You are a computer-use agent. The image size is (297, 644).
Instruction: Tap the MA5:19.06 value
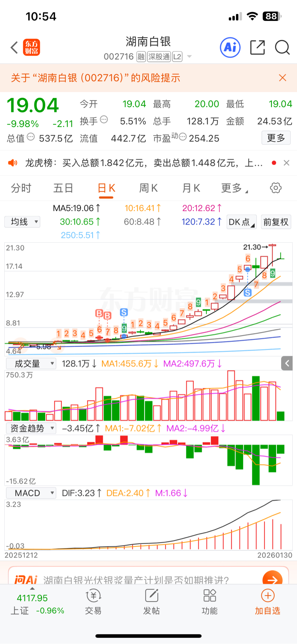pos(77,208)
